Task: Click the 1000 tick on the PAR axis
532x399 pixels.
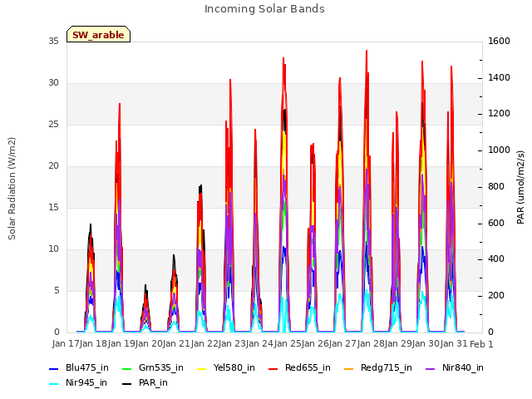Action: point(499,150)
